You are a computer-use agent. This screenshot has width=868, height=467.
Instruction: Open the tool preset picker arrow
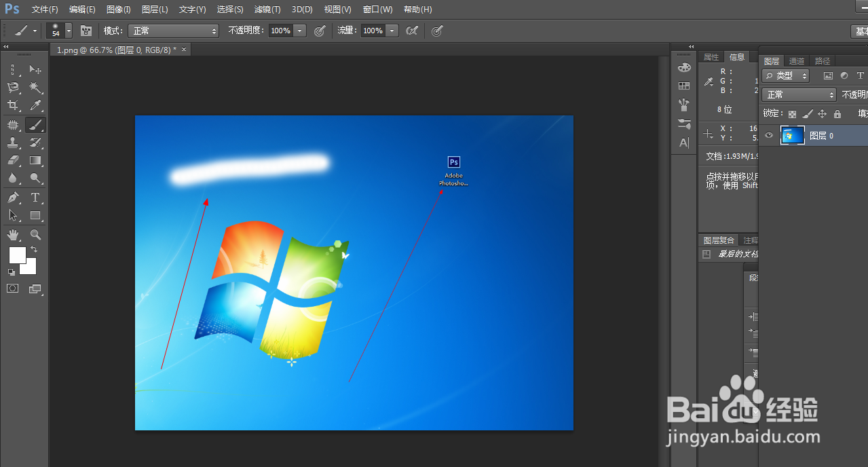[x=35, y=31]
